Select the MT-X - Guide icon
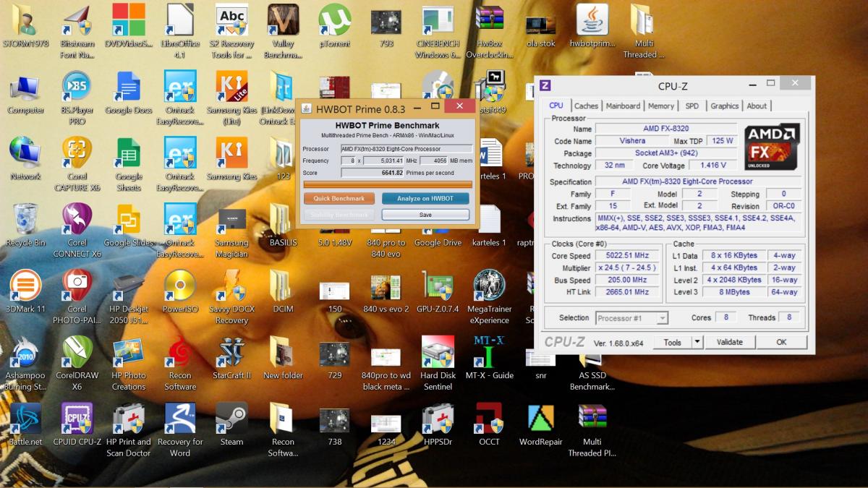The width and height of the screenshot is (868, 488). click(490, 358)
